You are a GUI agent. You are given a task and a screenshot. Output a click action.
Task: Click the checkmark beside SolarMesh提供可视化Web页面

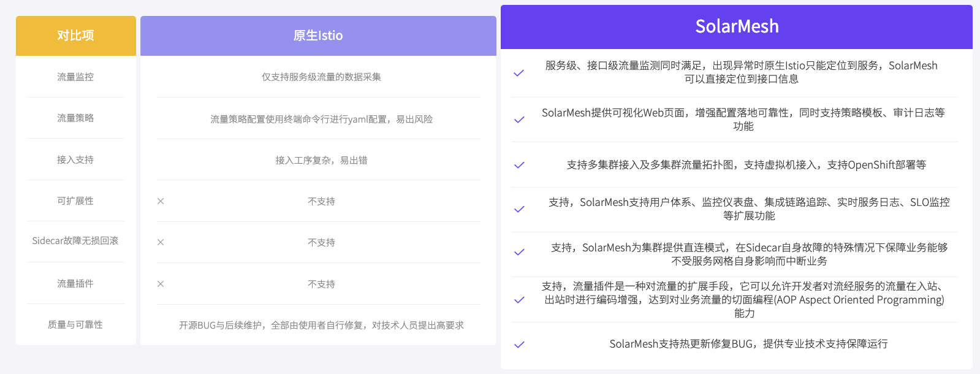tap(519, 120)
